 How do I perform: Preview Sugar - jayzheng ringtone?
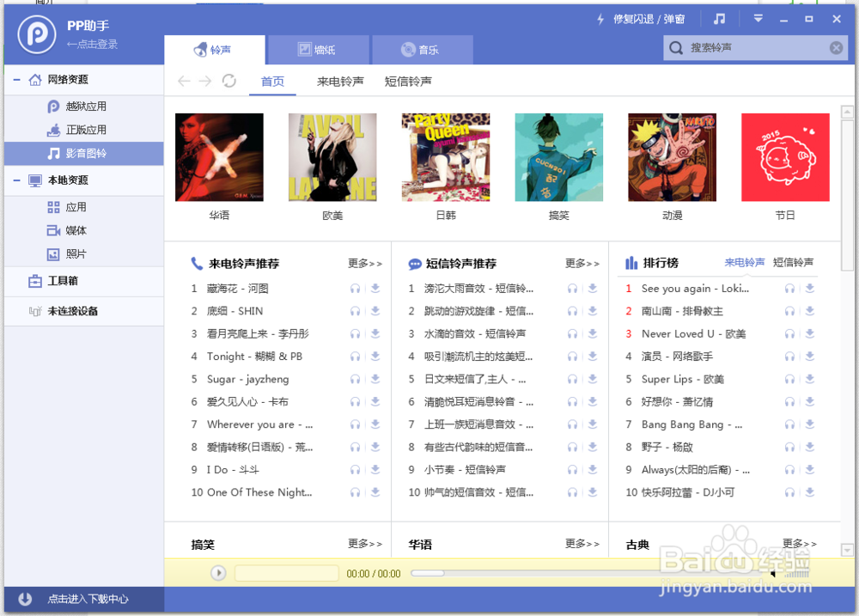[355, 379]
